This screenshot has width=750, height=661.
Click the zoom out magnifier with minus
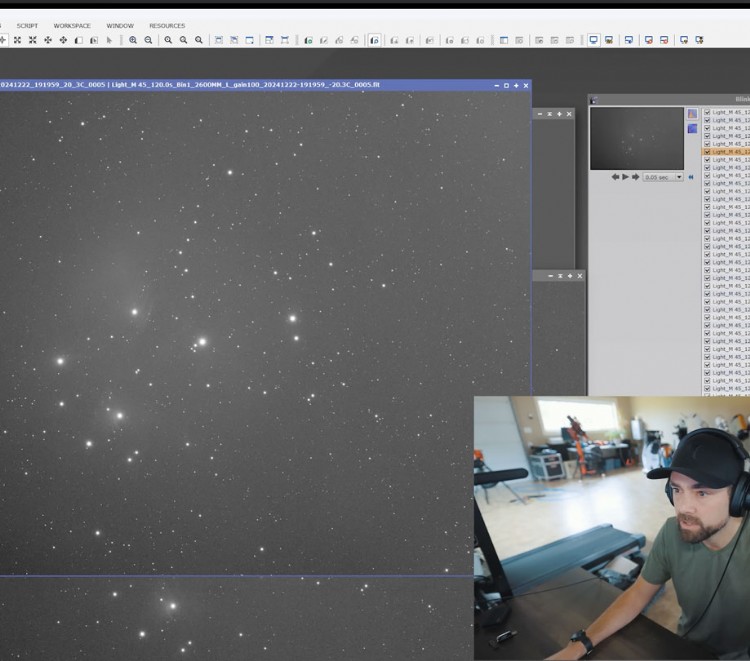point(148,40)
